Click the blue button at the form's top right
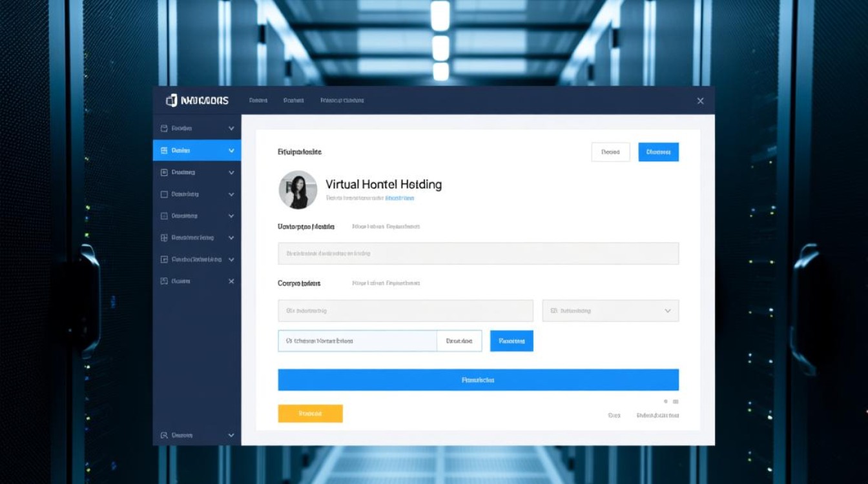Screen dimensions: 868x484 pyautogui.click(x=658, y=152)
